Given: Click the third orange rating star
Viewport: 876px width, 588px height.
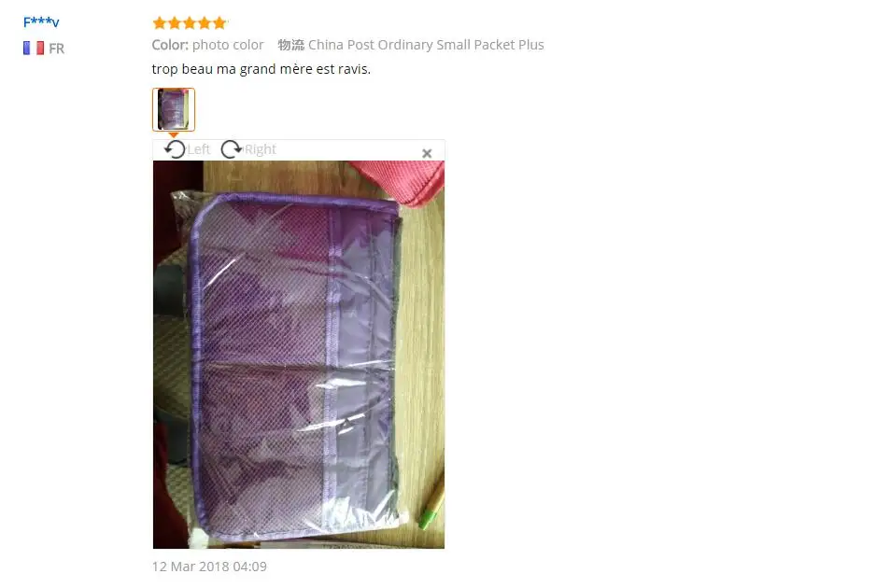Looking at the screenshot, I should (190, 23).
